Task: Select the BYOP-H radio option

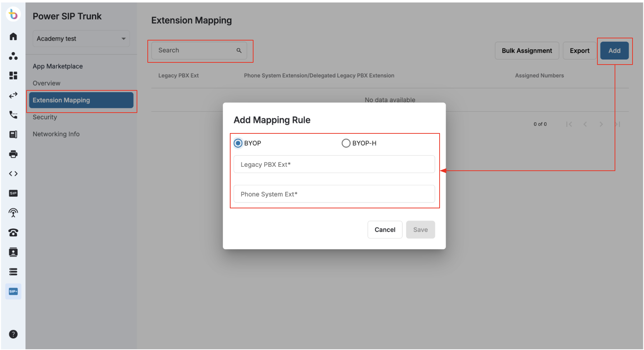Action: pos(346,143)
